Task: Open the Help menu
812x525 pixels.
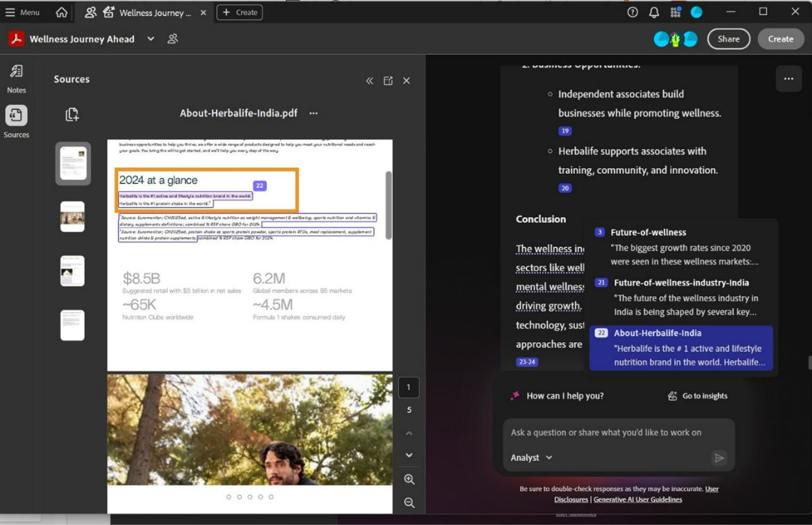Action: point(631,12)
